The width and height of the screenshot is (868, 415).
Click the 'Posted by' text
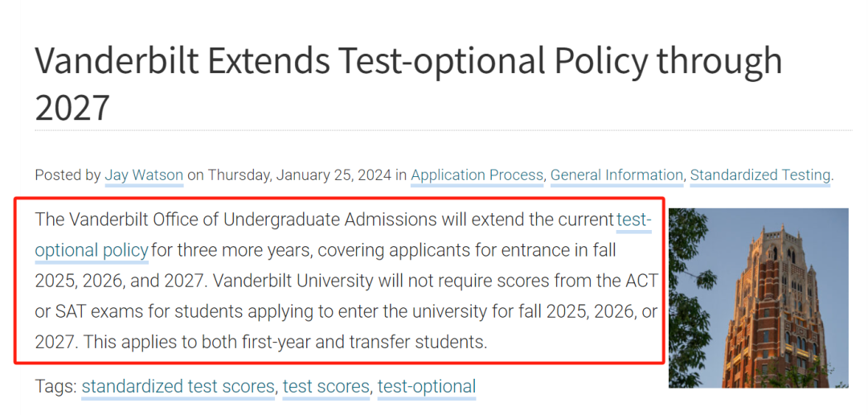[x=68, y=175]
